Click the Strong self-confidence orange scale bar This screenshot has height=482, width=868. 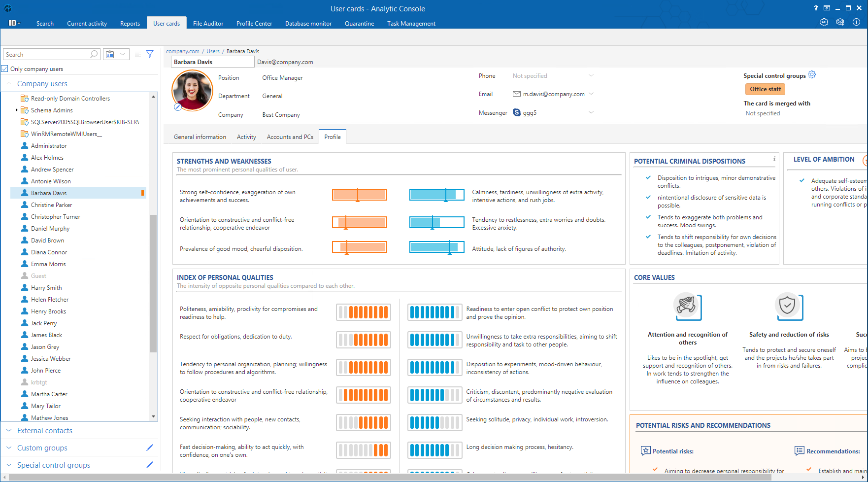coord(359,195)
